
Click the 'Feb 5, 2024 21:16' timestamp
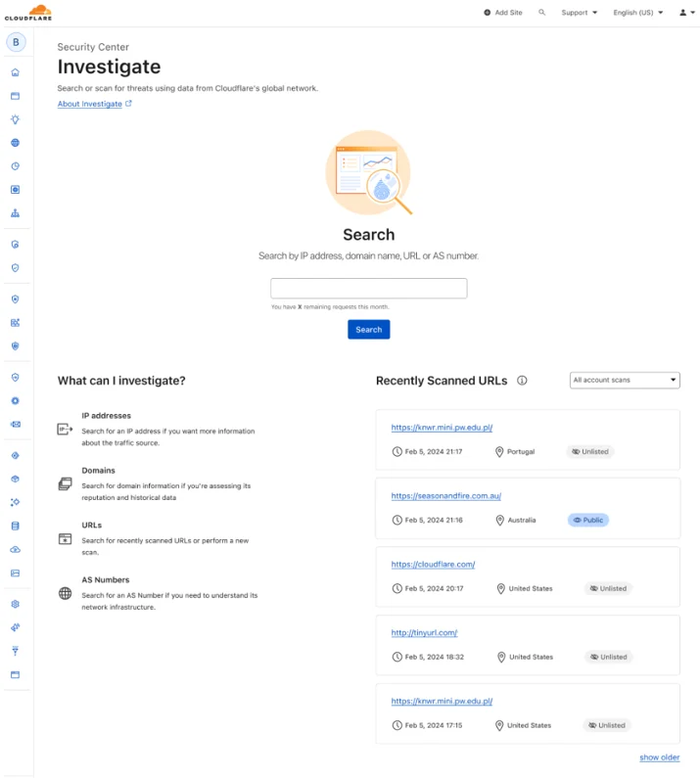(x=434, y=520)
